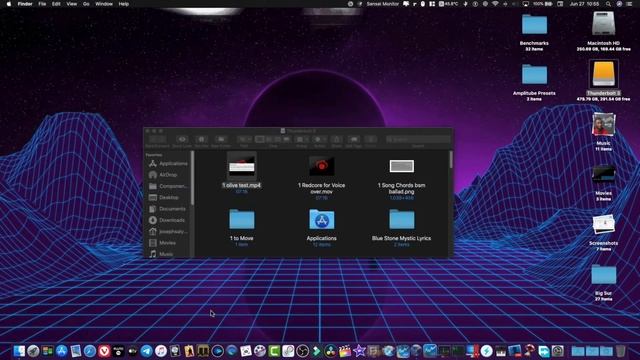Open Finder from the Dock
The height and width of the screenshot is (360, 640).
tap(19, 351)
